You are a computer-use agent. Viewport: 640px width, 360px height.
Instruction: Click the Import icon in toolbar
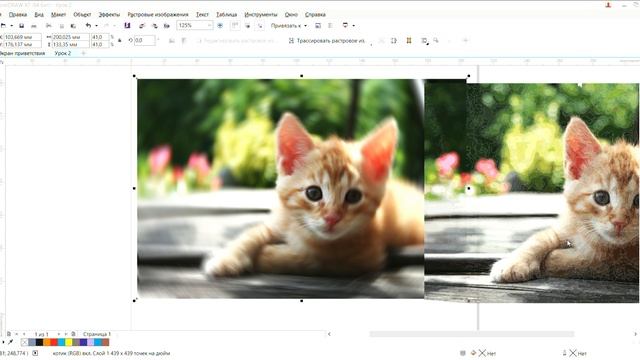[x=142, y=26]
